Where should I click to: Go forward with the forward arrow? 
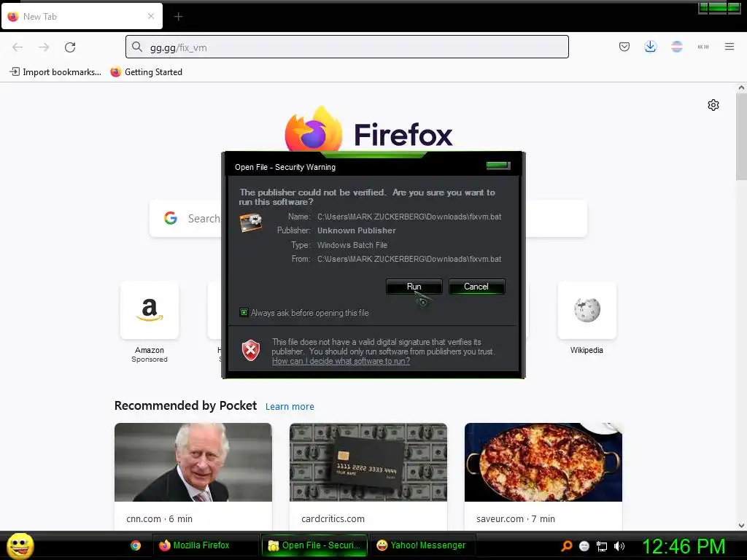[44, 47]
